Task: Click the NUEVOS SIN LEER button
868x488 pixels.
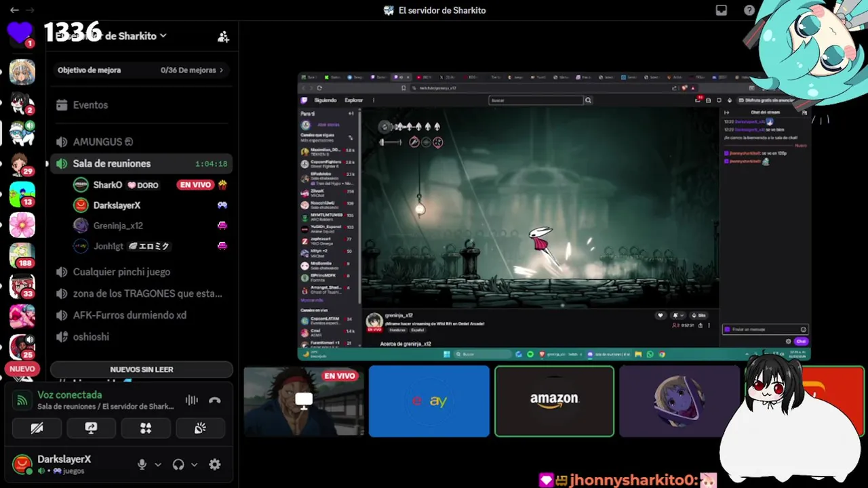Action: (x=142, y=369)
